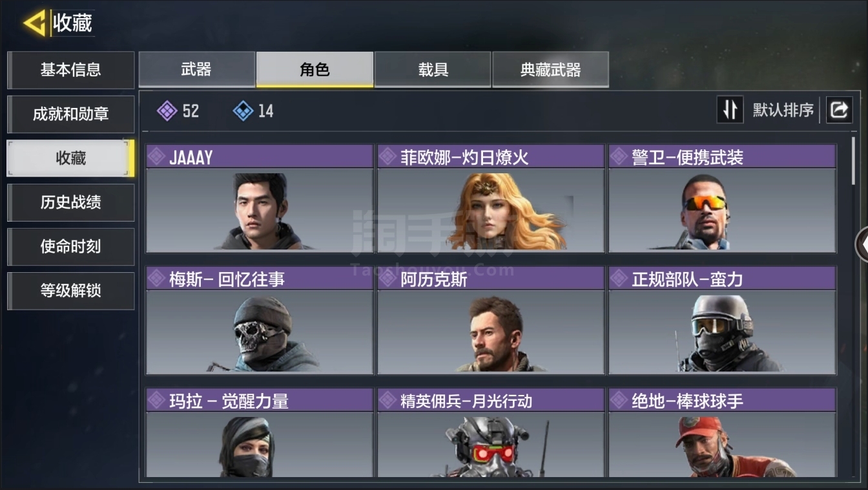
Task: Click the yellow back arrow icon
Action: click(x=35, y=23)
